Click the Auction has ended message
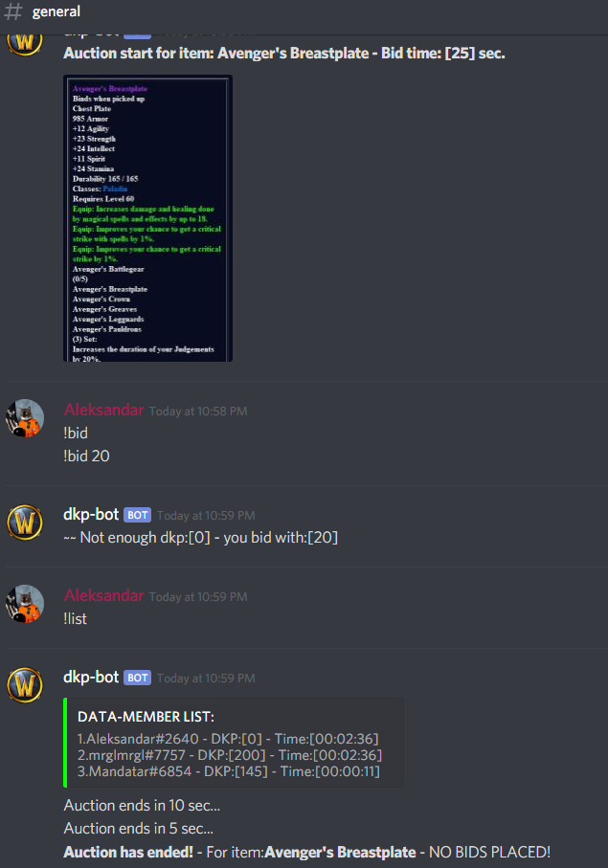 (x=306, y=852)
